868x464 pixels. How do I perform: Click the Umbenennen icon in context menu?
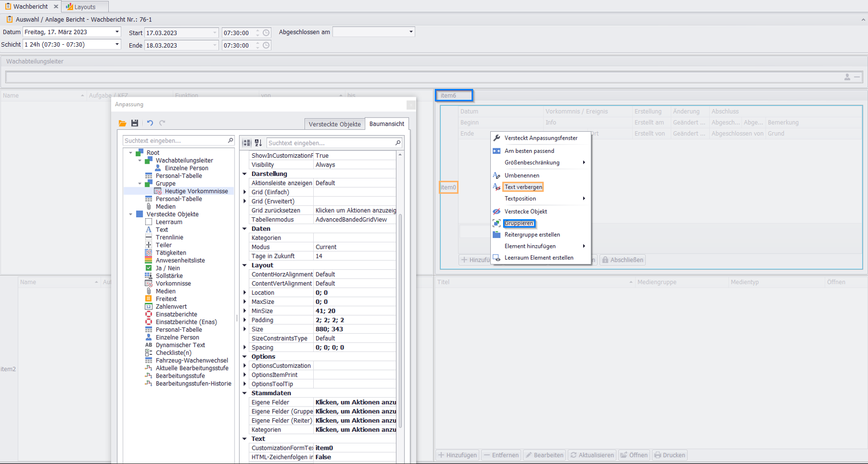(x=497, y=175)
